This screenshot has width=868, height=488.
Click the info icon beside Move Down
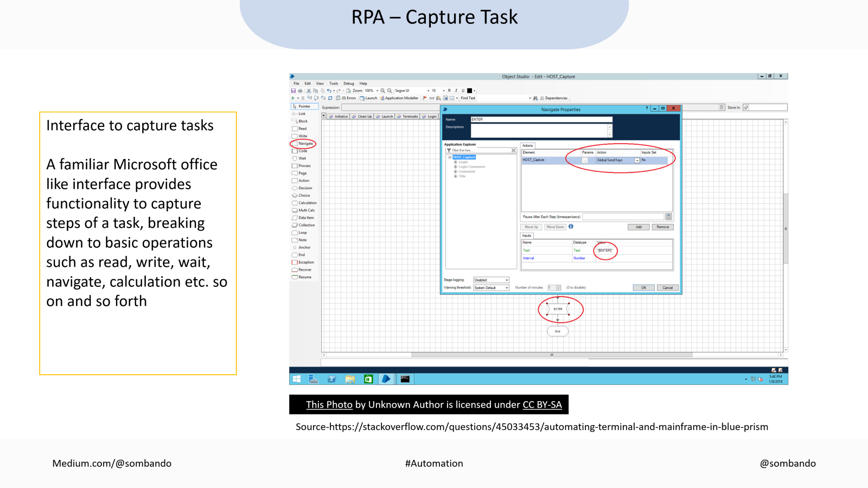pyautogui.click(x=571, y=227)
